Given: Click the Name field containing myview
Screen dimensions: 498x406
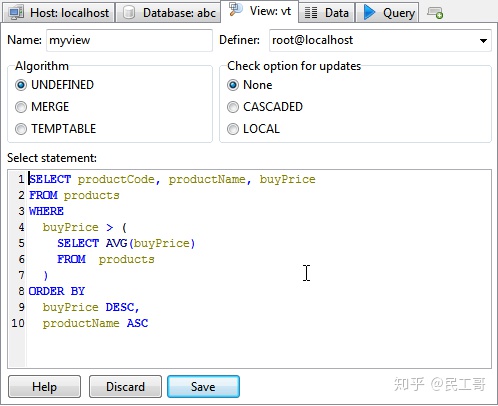Looking at the screenshot, I should (129, 40).
